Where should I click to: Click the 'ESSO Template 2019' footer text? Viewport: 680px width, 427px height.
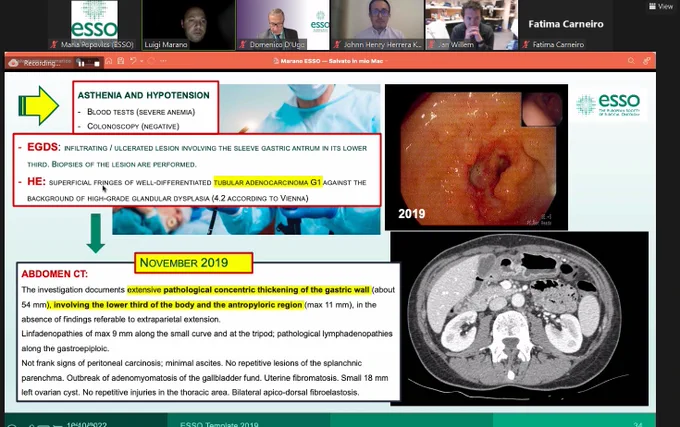pyautogui.click(x=219, y=424)
